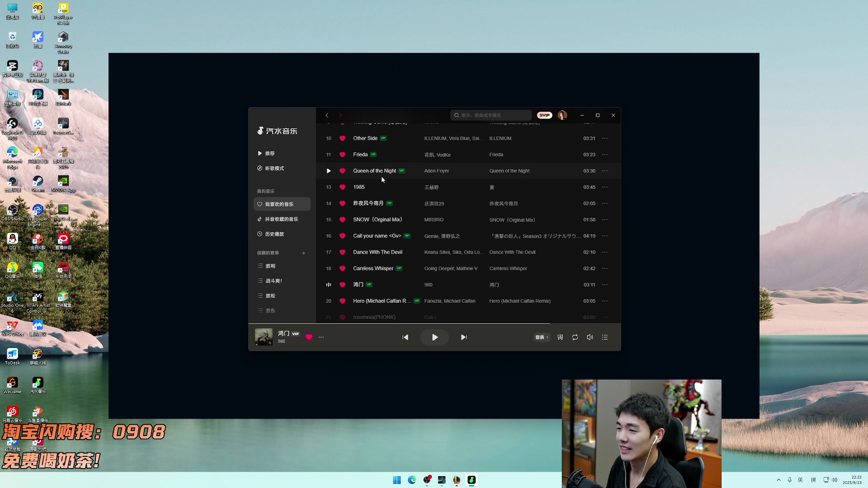Switch to 听歌模式
868x488 pixels.
(x=282, y=169)
